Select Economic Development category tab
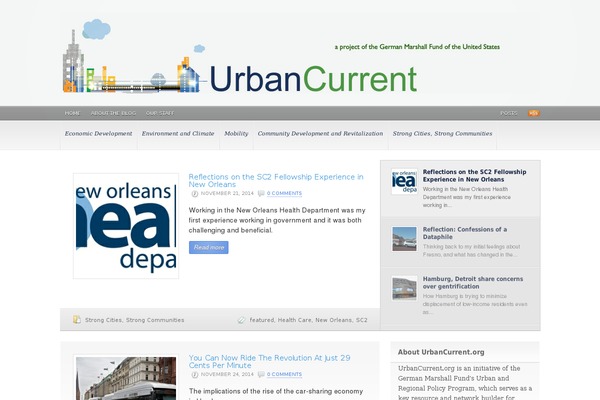 tap(98, 134)
